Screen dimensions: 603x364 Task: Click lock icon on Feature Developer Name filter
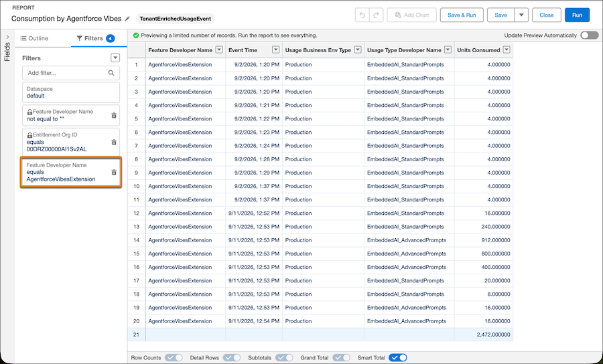tap(29, 112)
